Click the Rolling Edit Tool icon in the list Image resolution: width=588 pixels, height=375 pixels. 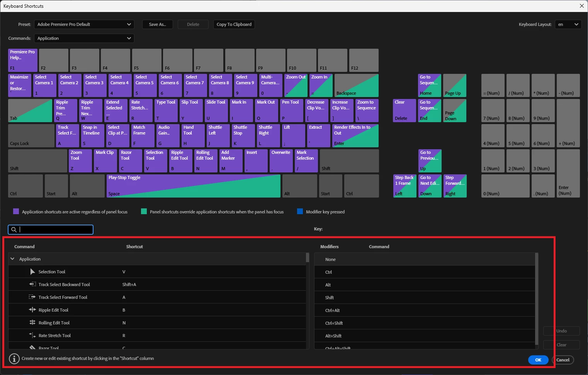pos(32,323)
